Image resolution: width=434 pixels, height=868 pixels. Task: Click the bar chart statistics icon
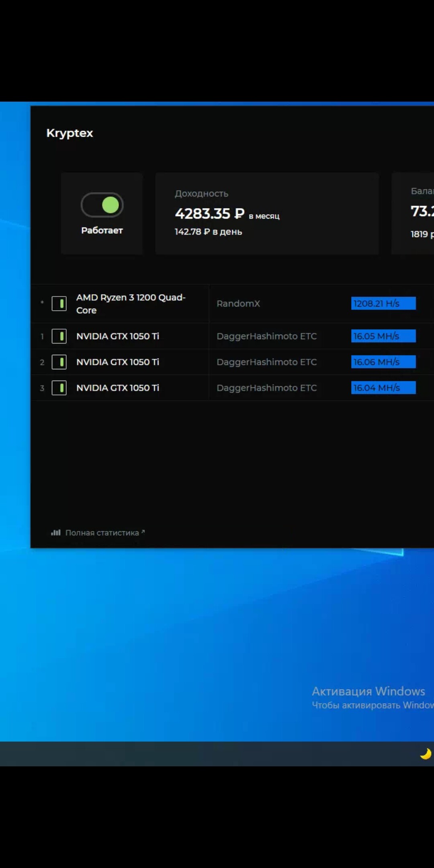point(55,532)
